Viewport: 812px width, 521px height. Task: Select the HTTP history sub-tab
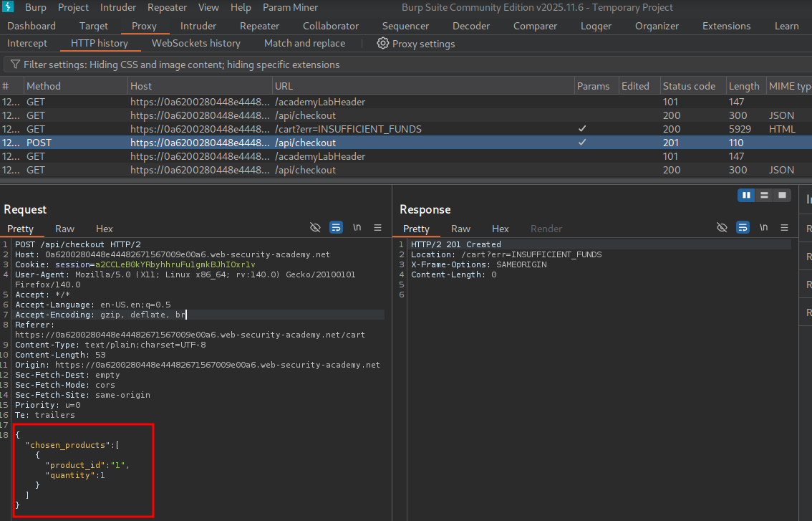[x=100, y=44]
